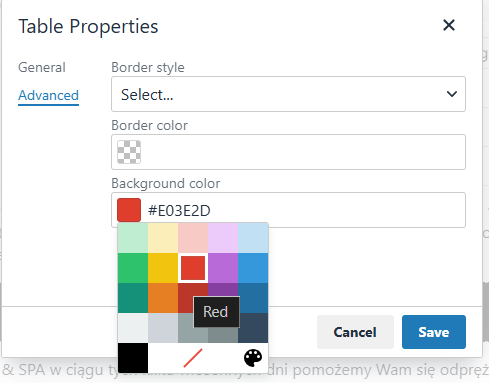Pick the orange color swatch

point(163,298)
